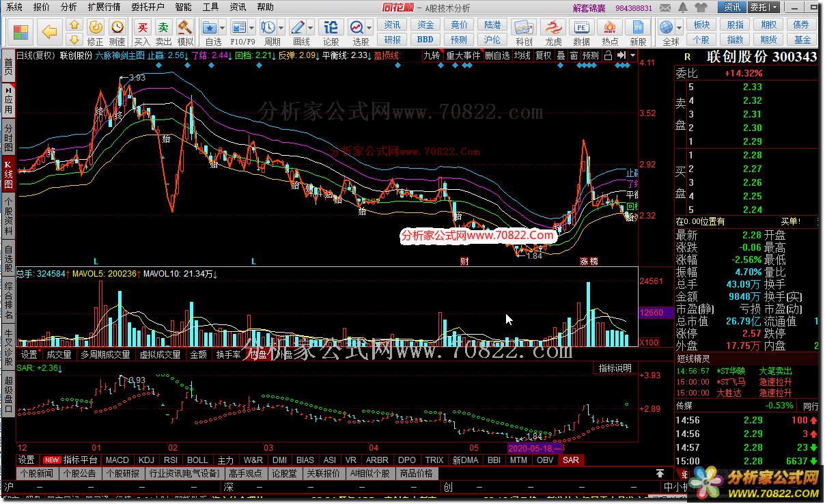Viewport: 825px width, 504px height.
Task: Click the jump-to-end arrow icon on chart bar
Action: tap(621, 55)
